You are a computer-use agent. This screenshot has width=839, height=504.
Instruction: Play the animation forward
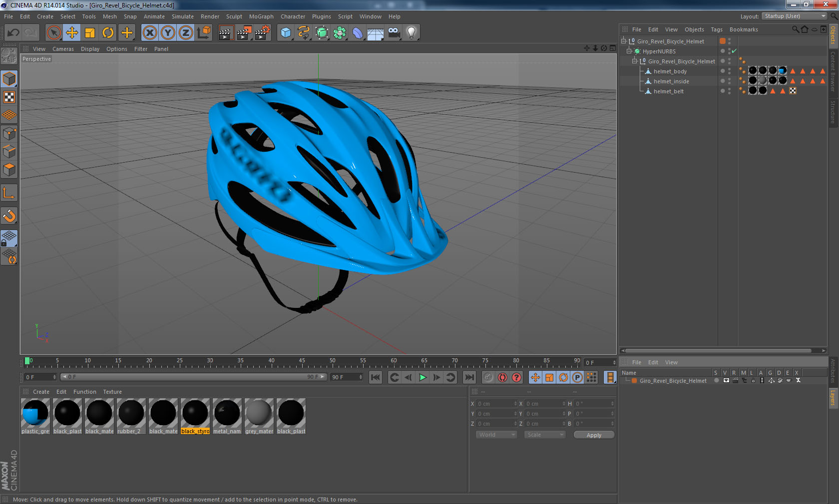click(x=422, y=377)
